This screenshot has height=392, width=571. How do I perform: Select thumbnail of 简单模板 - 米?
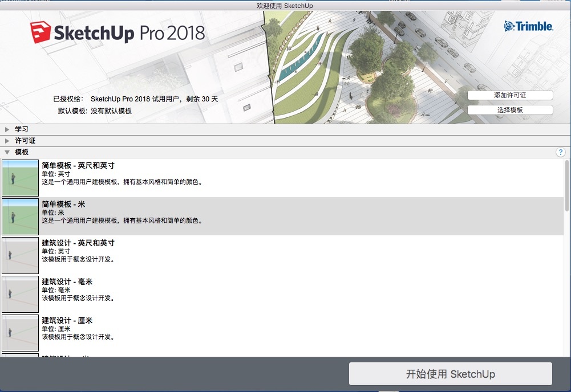point(20,217)
